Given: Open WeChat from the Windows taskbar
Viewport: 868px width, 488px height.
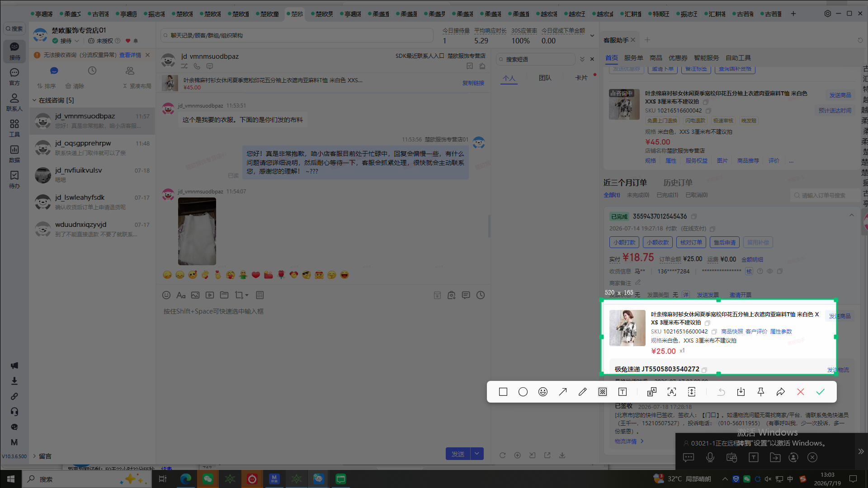Looking at the screenshot, I should click(208, 479).
